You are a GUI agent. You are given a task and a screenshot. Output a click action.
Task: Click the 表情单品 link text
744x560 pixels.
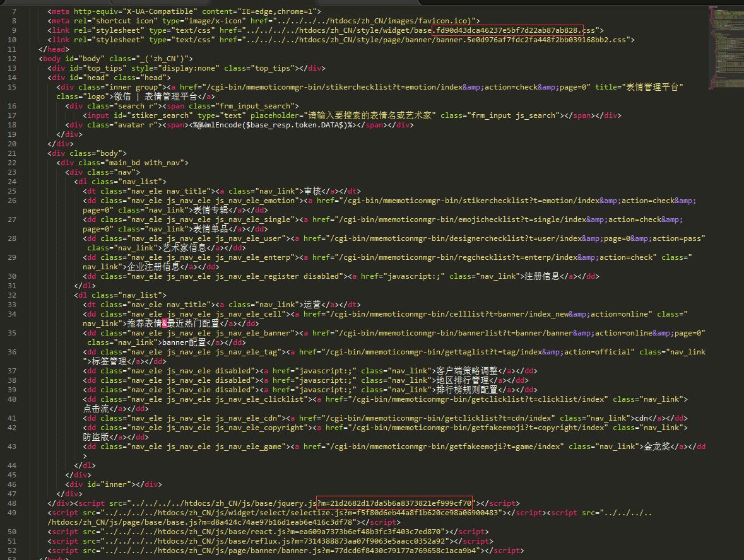211,229
